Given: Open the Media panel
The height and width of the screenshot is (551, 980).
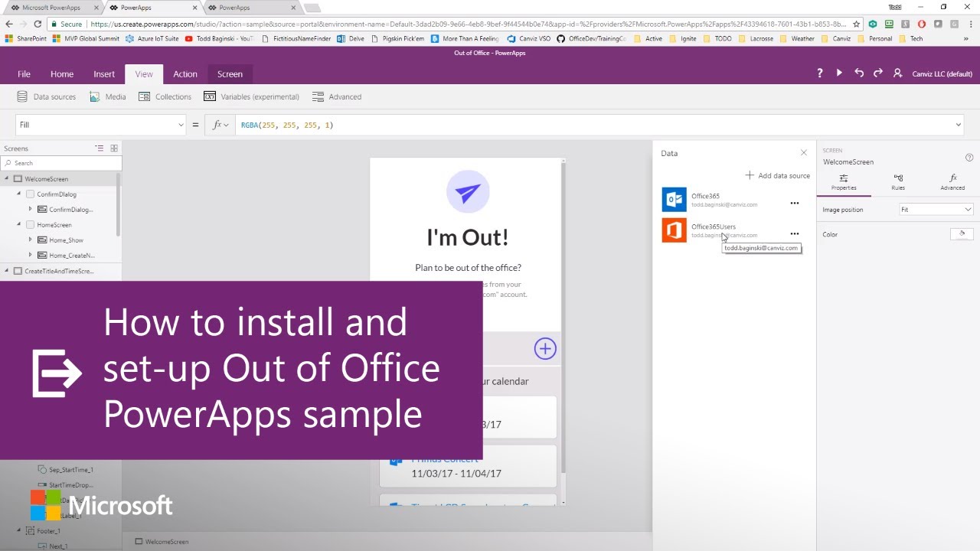Looking at the screenshot, I should click(107, 96).
